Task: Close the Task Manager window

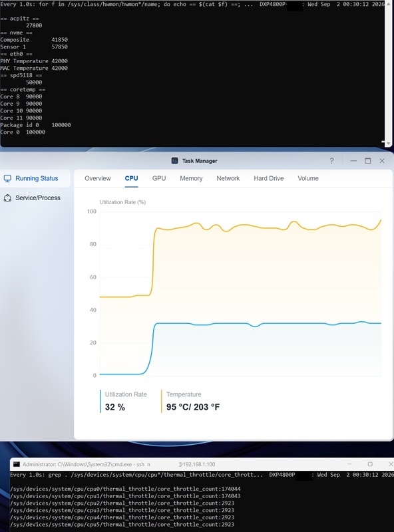Action: 382,161
